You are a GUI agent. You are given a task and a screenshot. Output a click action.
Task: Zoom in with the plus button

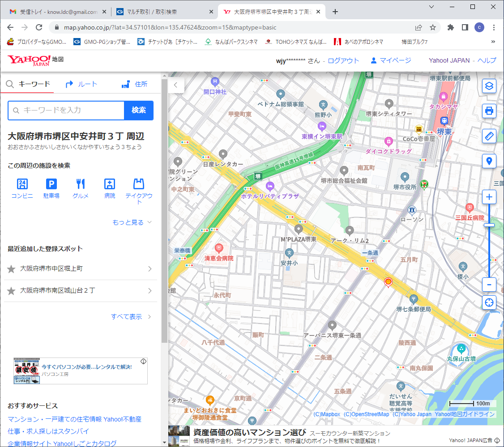pos(489,197)
